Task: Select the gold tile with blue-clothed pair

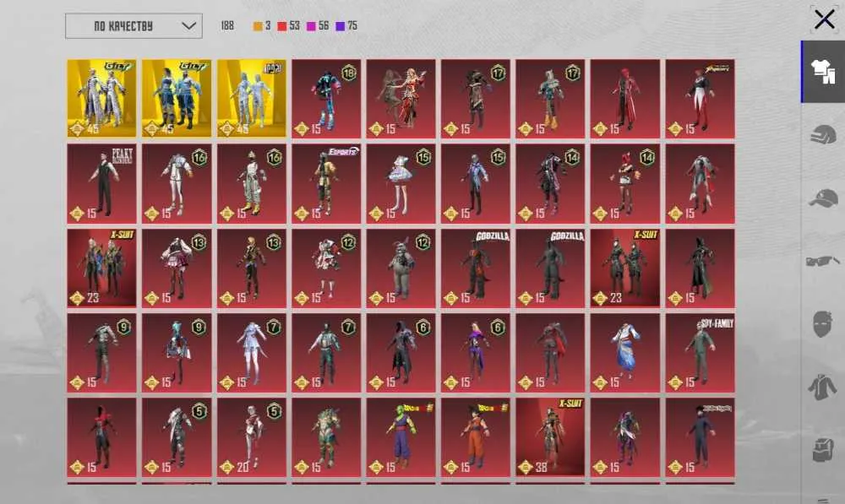Action: tap(177, 99)
